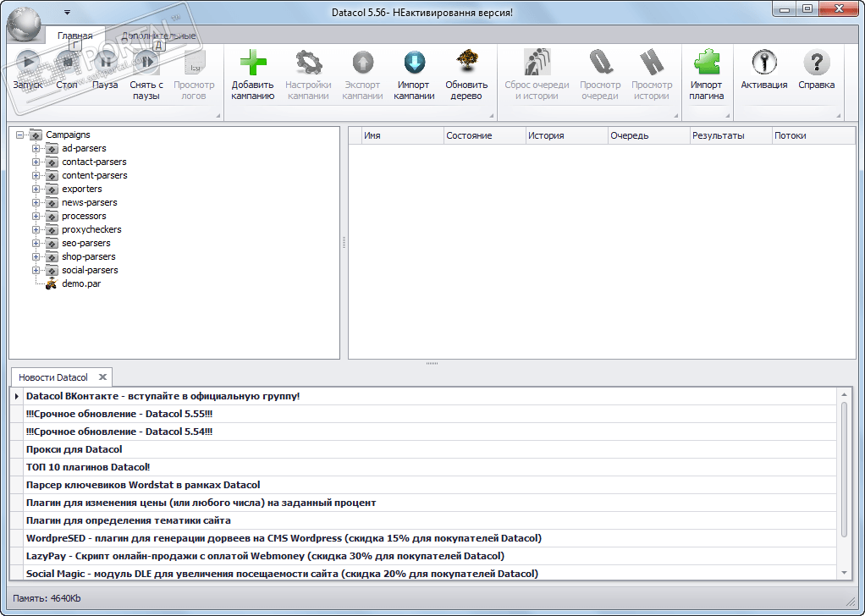Click the globe application menu orb
Screen dimensions: 865x616
coord(25,23)
